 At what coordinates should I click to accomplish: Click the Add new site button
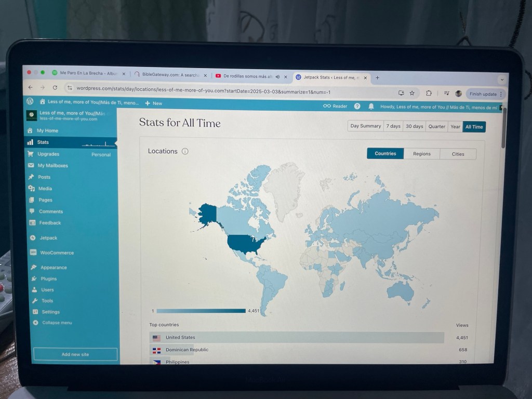[x=75, y=354]
